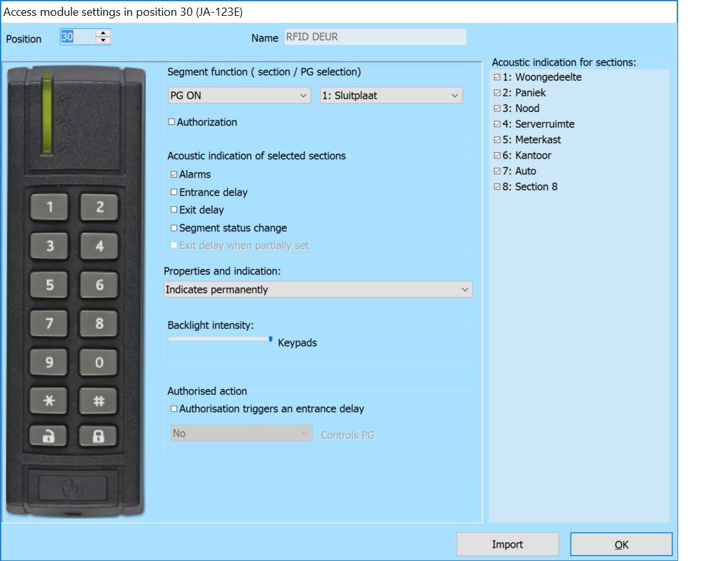
Task: Tick the Exit delay checkbox
Action: coord(174,209)
